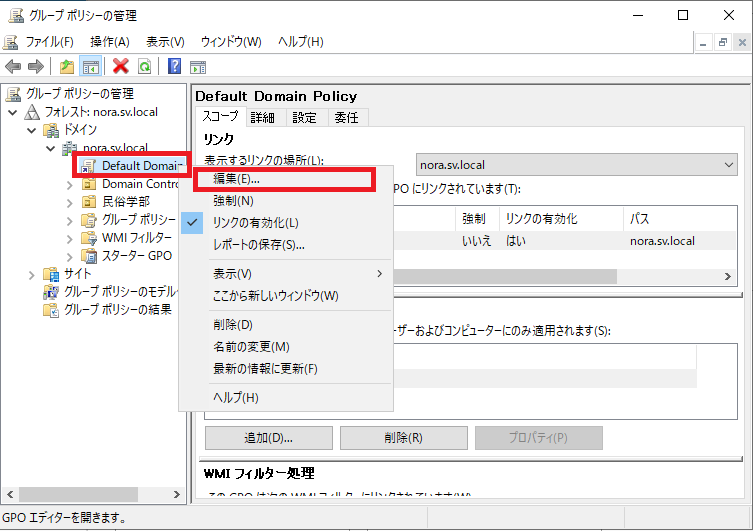Open the 操作(A) menu
The width and height of the screenshot is (753, 531).
pos(109,42)
